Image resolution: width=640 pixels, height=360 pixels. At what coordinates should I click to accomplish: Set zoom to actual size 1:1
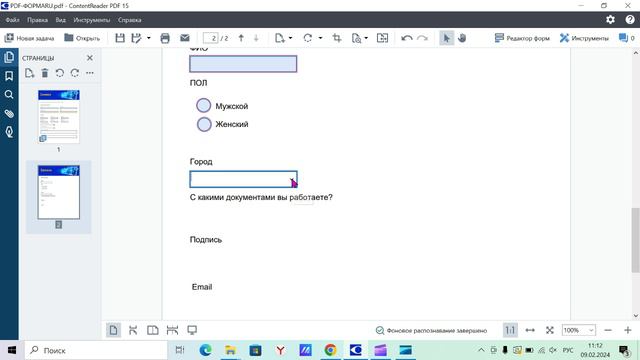[510, 330]
